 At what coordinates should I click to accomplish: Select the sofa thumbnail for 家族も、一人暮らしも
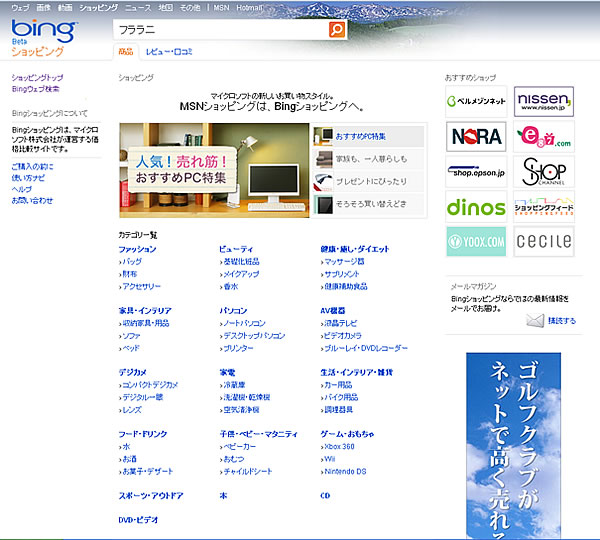point(323,159)
